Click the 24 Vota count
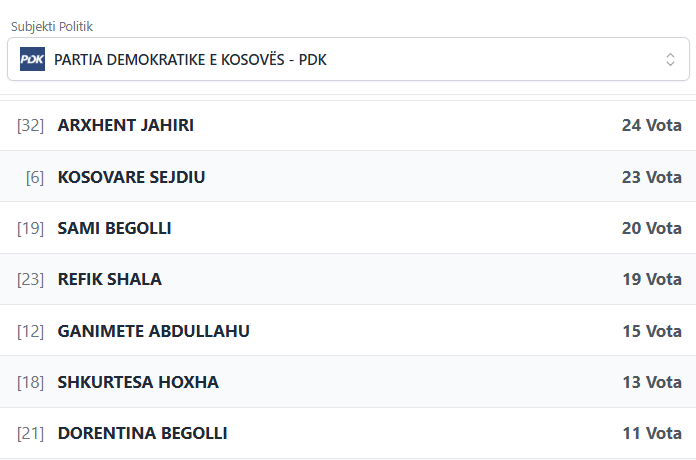The height and width of the screenshot is (460, 696). tap(651, 126)
